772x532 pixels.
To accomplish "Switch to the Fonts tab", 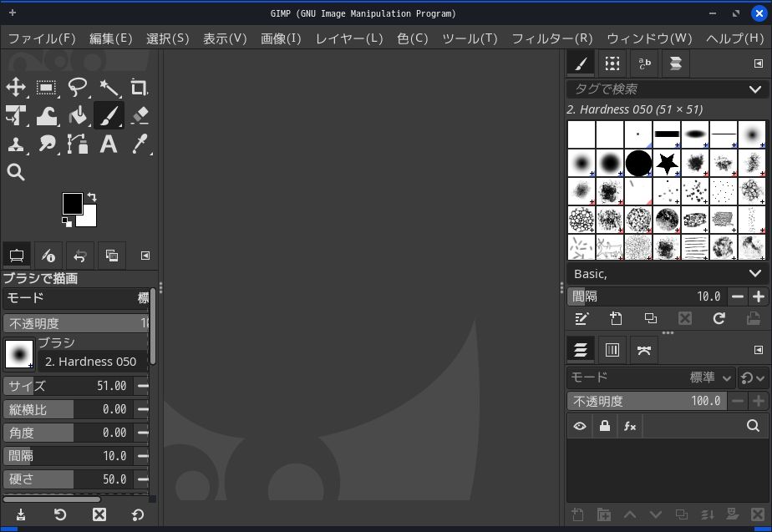I will (x=644, y=63).
